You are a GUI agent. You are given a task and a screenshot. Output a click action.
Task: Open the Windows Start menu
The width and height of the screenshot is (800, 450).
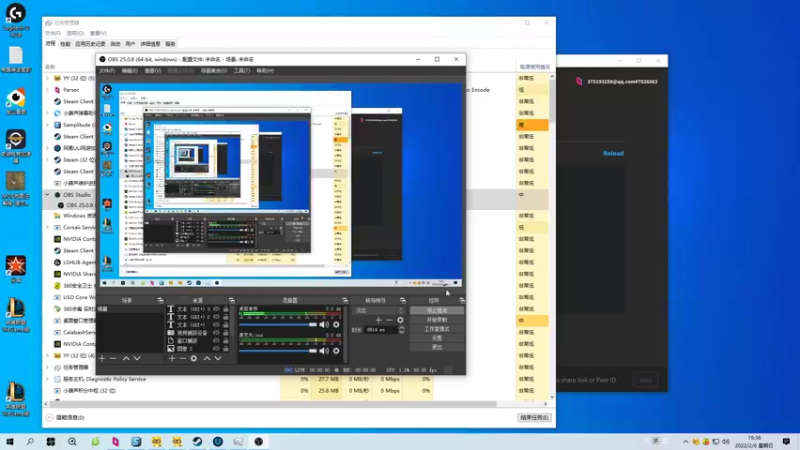coord(10,442)
